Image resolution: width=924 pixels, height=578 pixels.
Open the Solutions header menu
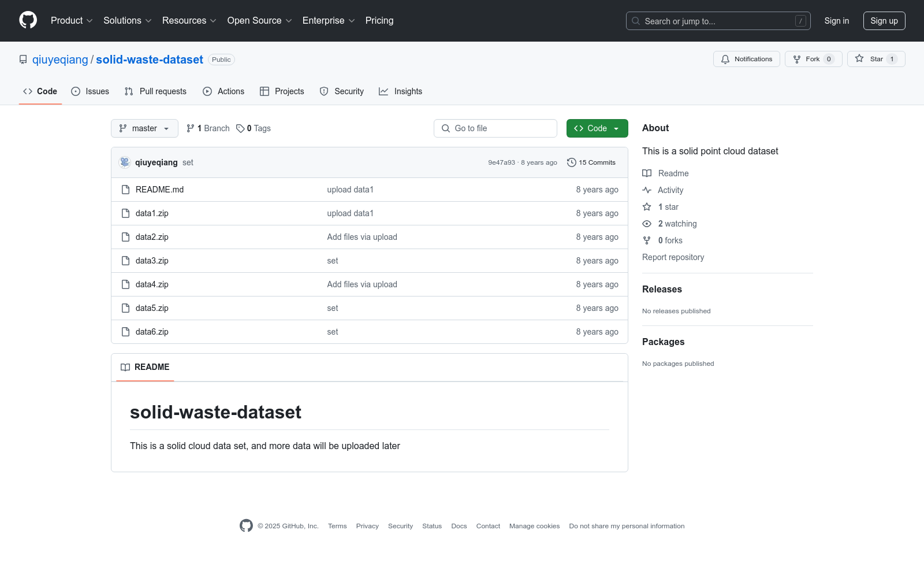[x=127, y=21]
